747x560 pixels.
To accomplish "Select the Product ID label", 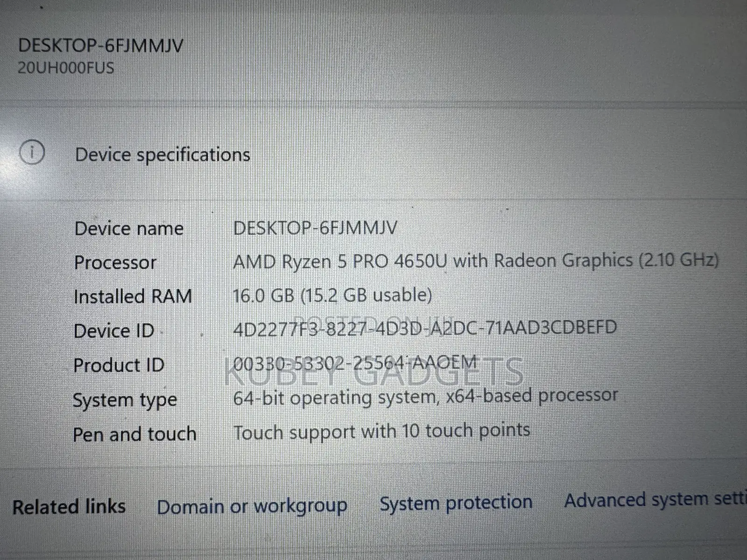I will (x=119, y=365).
